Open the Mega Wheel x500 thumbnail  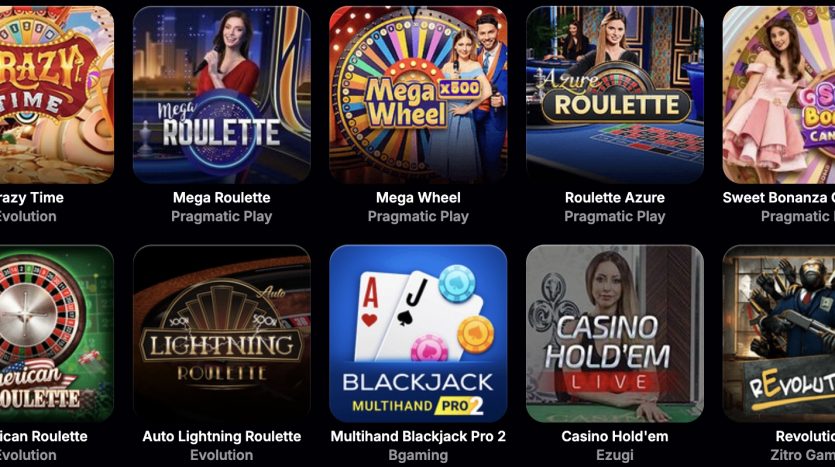[x=418, y=95]
